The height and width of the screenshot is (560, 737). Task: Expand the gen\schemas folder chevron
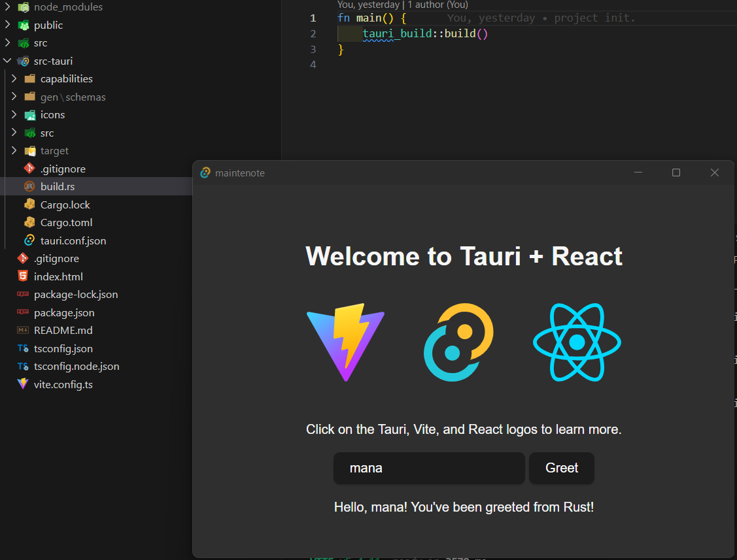[14, 96]
